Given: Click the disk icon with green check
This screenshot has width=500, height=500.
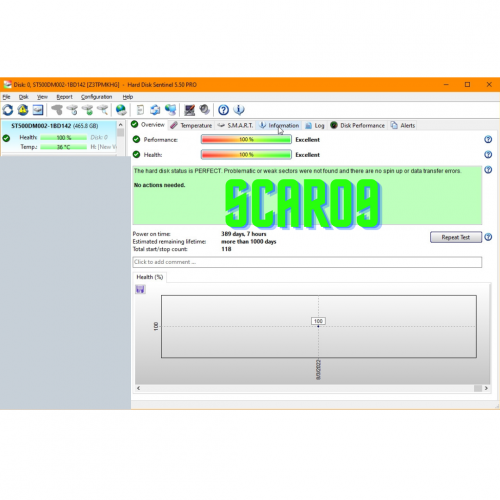Looking at the screenshot, I should click(x=88, y=110).
